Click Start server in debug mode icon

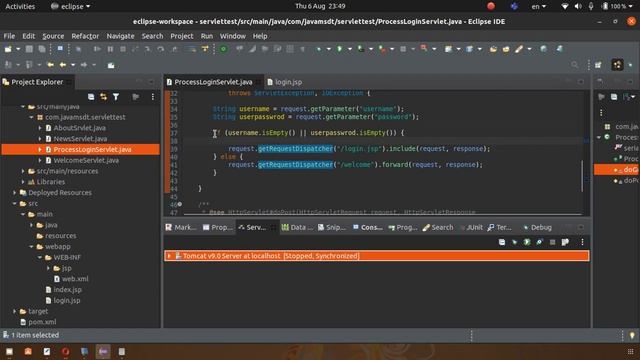[x=514, y=242]
